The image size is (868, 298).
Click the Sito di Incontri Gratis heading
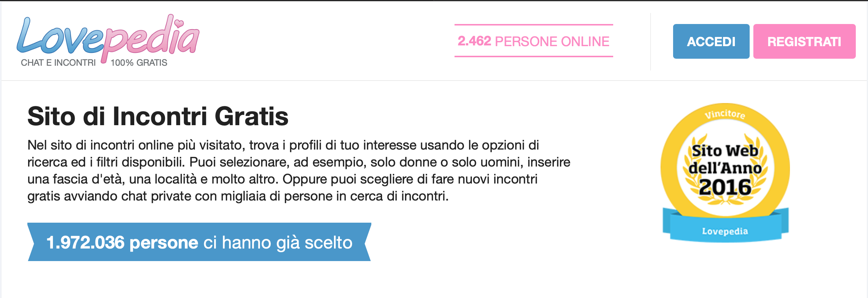click(158, 116)
